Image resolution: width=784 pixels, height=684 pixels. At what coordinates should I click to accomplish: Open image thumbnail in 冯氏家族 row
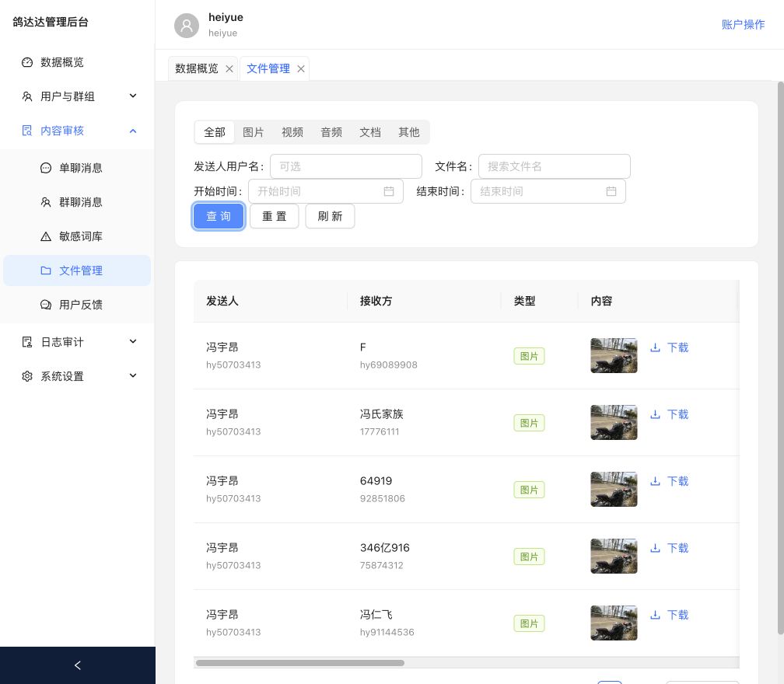click(614, 422)
